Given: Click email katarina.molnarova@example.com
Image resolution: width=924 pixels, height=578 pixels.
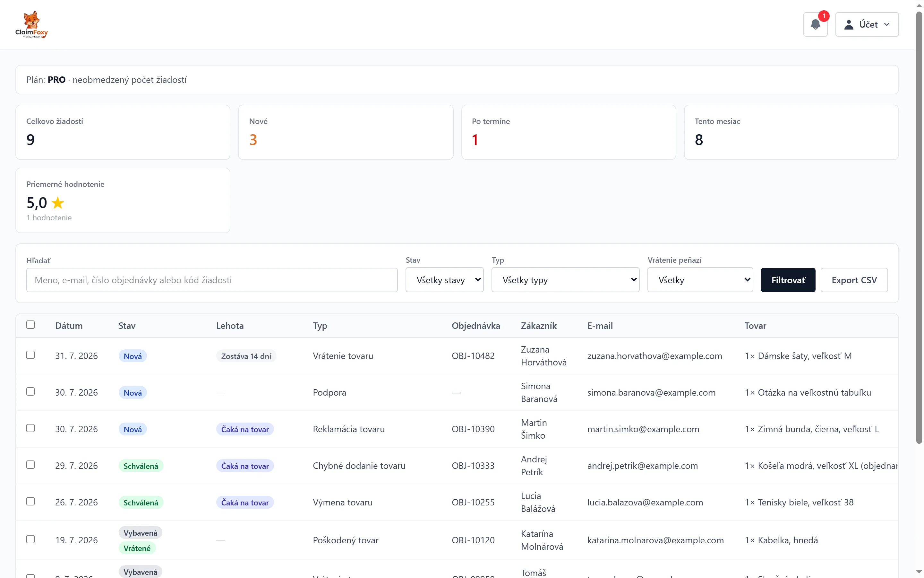Looking at the screenshot, I should [655, 540].
